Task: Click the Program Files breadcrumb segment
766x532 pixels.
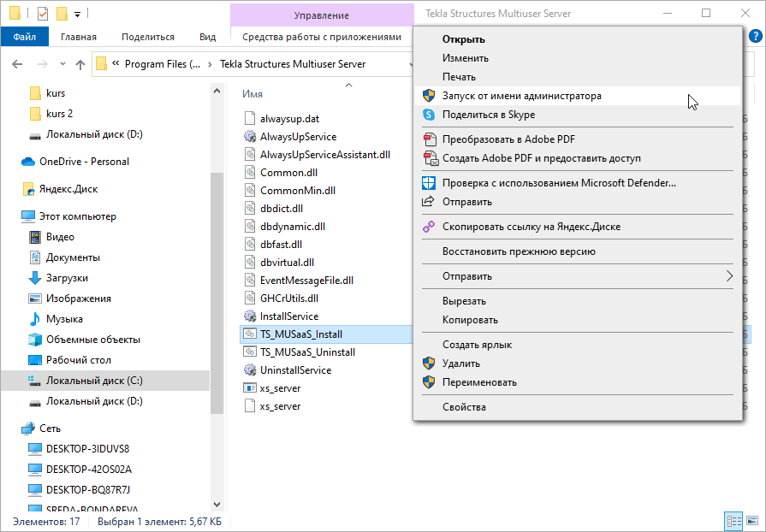Action: click(163, 64)
